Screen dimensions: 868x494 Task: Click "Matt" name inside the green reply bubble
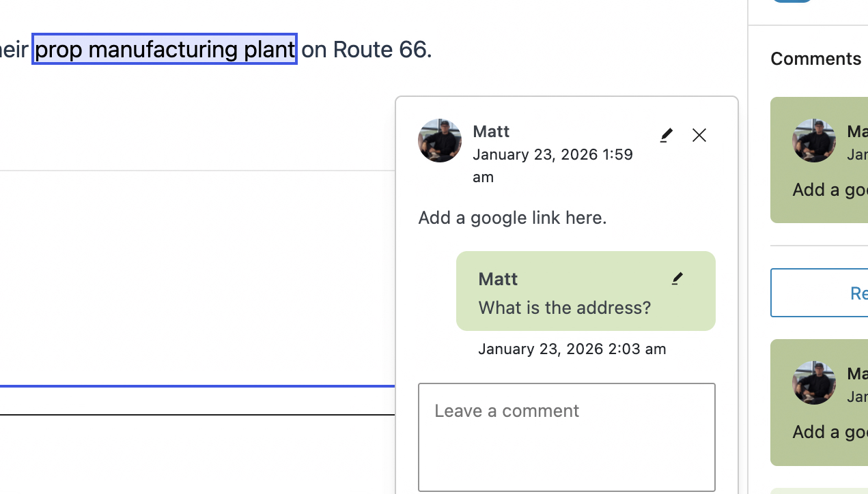[498, 279]
